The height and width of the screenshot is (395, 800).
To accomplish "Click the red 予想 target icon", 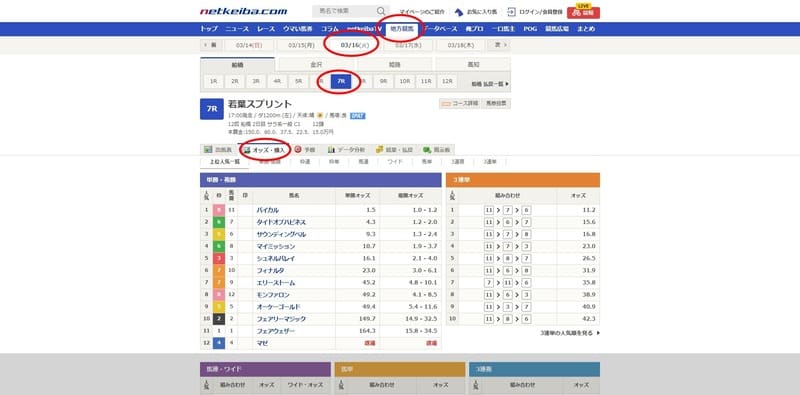I will click(298, 150).
